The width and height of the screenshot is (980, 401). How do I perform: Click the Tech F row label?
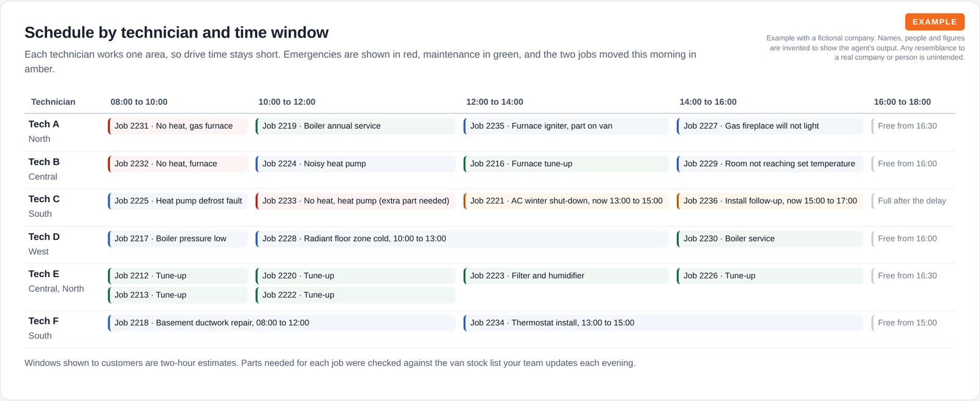44,321
